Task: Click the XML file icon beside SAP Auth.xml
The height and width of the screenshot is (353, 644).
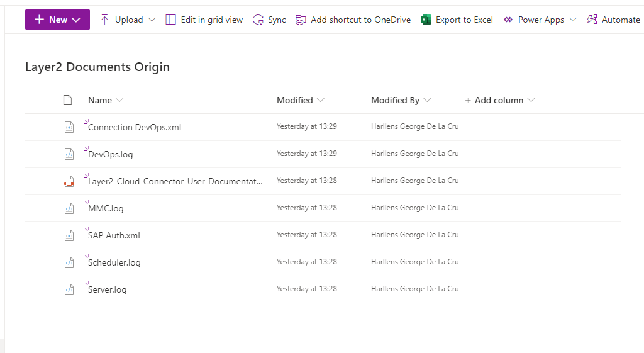Action: [x=69, y=235]
